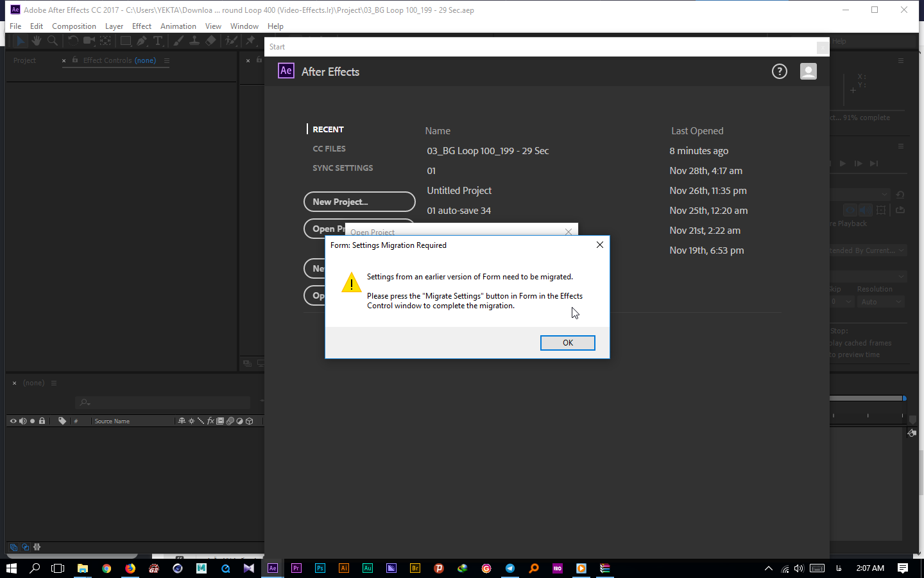This screenshot has width=924, height=578.
Task: Click the speaker audio column icon in timeline
Action: [x=22, y=421]
